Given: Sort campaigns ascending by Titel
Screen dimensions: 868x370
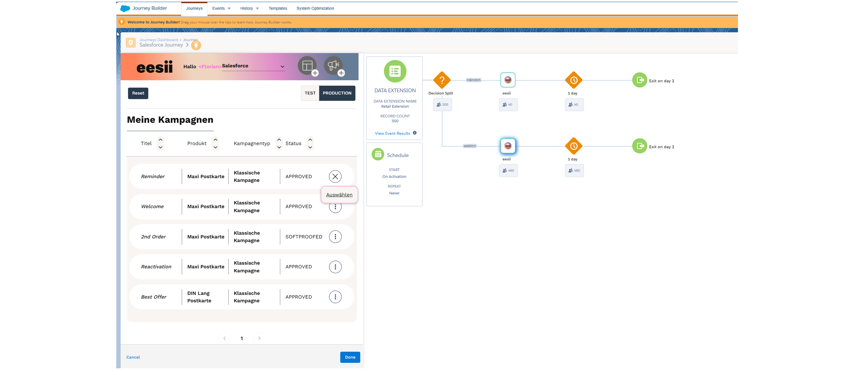Looking at the screenshot, I should [160, 139].
